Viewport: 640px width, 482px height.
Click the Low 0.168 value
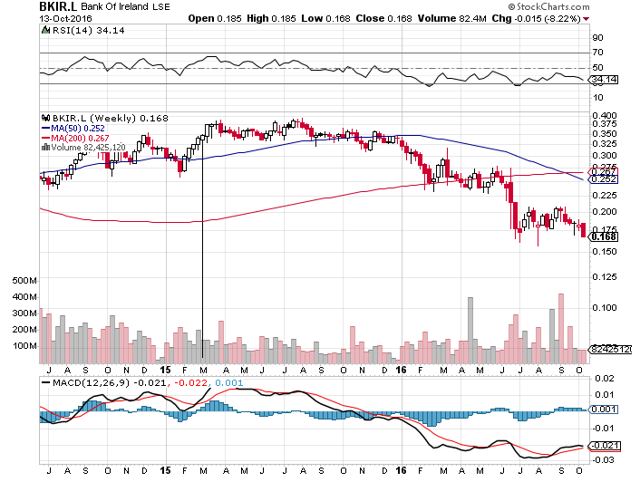(326, 19)
